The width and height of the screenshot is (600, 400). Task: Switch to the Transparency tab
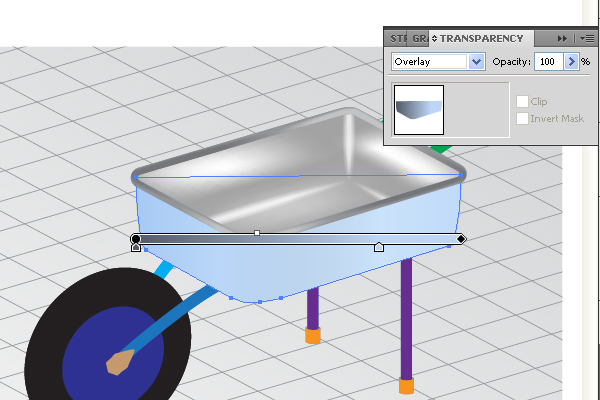(481, 39)
